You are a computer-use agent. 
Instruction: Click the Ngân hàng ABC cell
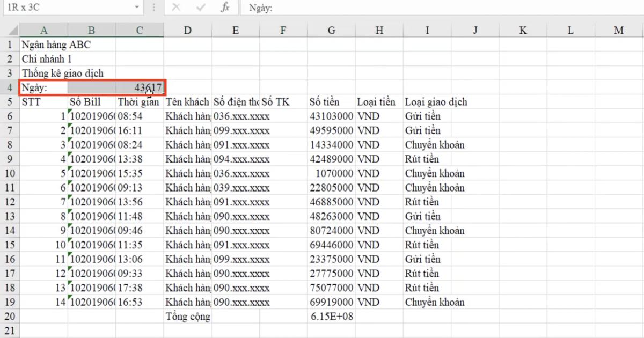[44, 44]
